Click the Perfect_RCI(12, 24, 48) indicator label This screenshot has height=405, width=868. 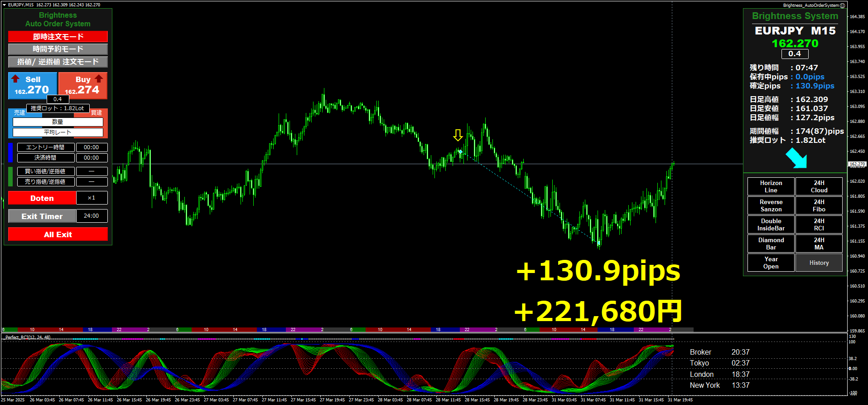tap(28, 337)
